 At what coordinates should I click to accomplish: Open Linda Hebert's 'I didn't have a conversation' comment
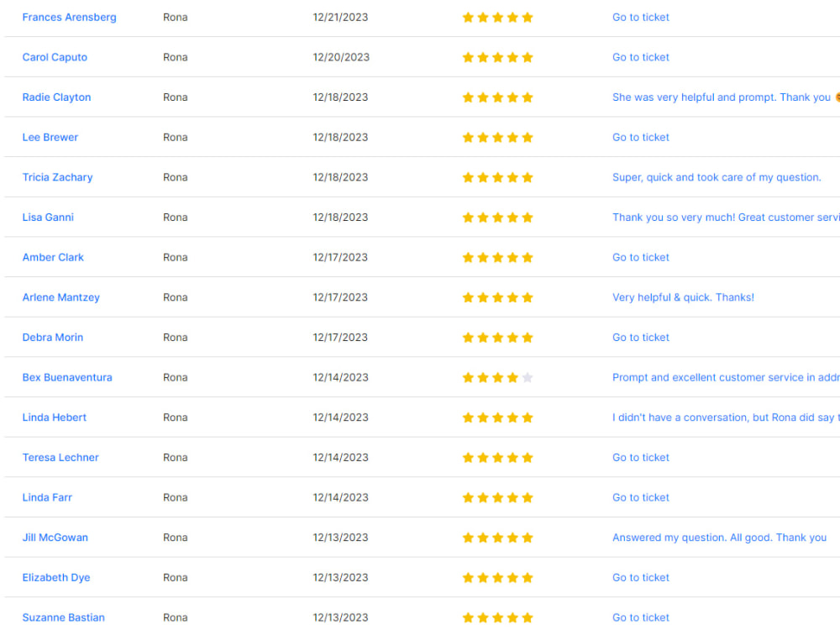coord(726,417)
